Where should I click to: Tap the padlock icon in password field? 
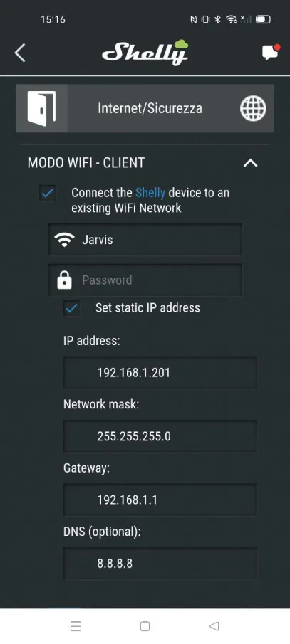coord(64,280)
